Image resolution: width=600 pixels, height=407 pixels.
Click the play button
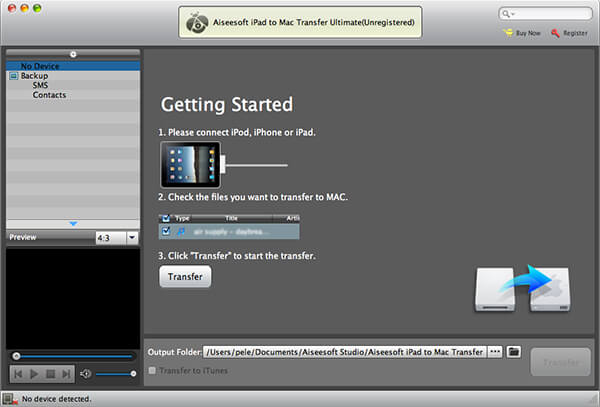34,374
